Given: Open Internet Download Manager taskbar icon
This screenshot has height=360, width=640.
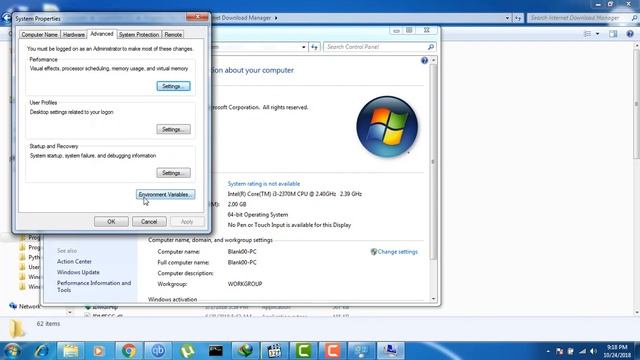Looking at the screenshot, I should (245, 351).
